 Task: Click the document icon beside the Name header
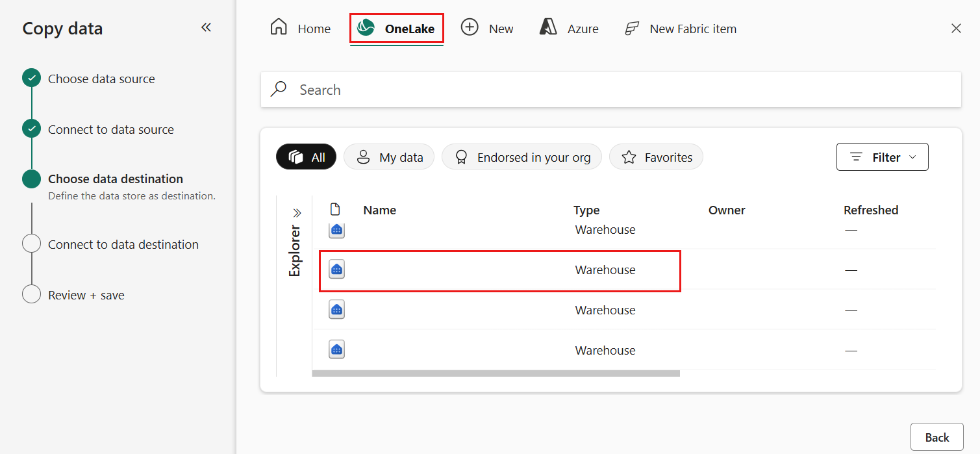[x=336, y=209]
